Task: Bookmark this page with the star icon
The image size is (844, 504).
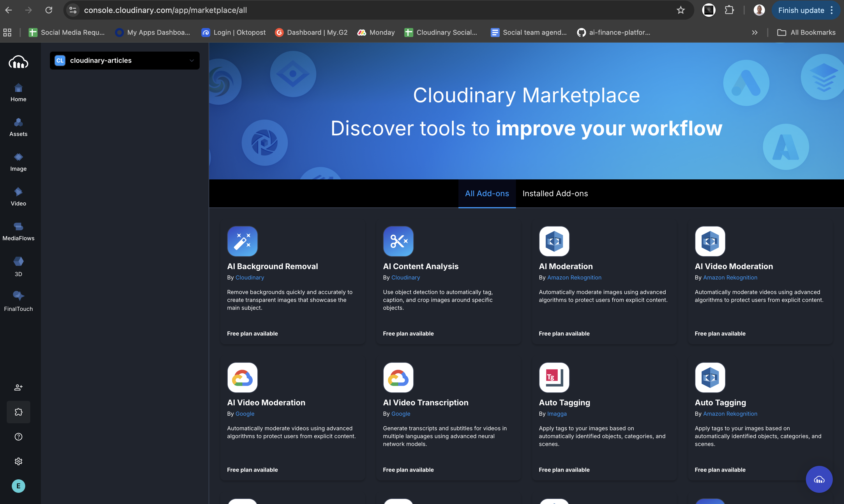Action: [x=681, y=10]
